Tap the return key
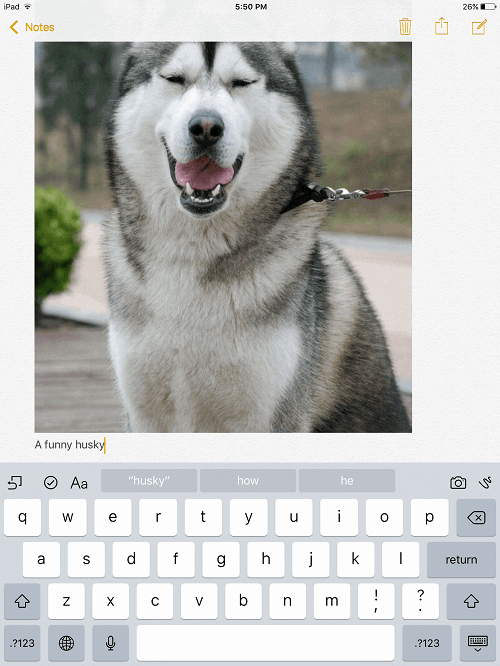The height and width of the screenshot is (666, 500). (x=461, y=559)
